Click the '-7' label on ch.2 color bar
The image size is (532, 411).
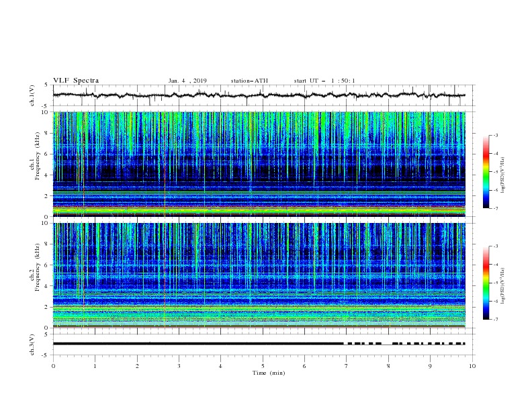(x=495, y=320)
